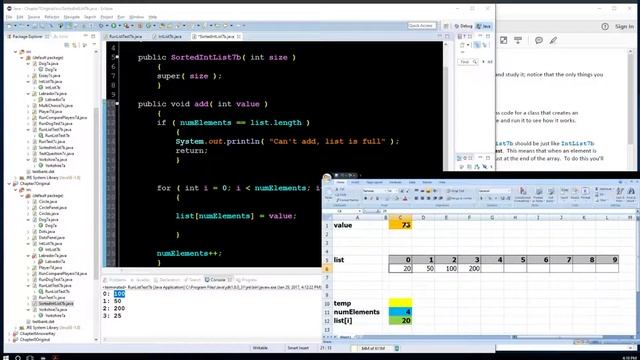Viewport: 640px width, 360px height.
Task: Select list cell containing 200 in Excel
Action: click(469, 269)
